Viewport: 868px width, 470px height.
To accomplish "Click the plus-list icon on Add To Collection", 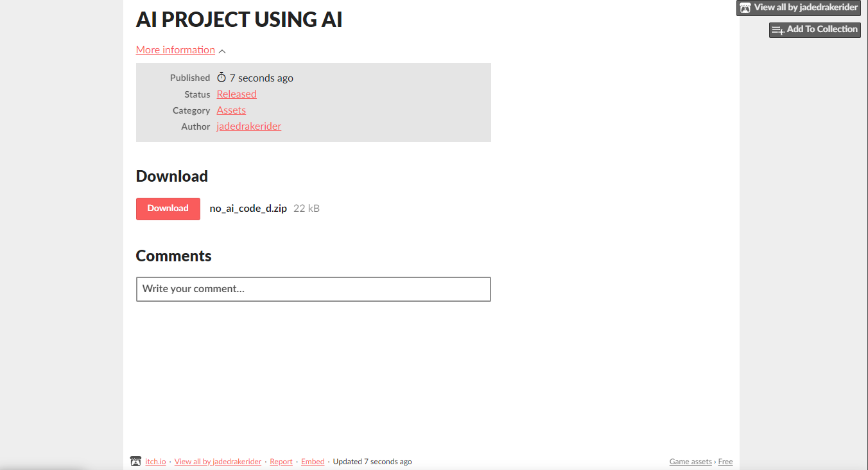I will pos(777,30).
